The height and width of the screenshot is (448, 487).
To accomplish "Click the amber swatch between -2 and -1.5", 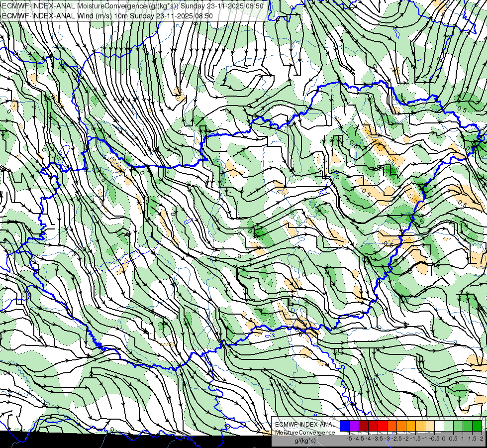I will click(411, 426).
